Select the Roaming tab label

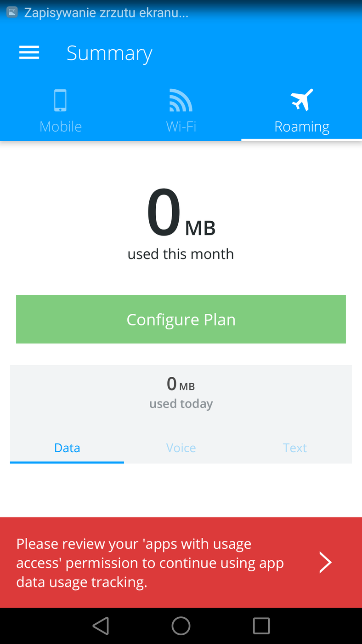coord(302,126)
